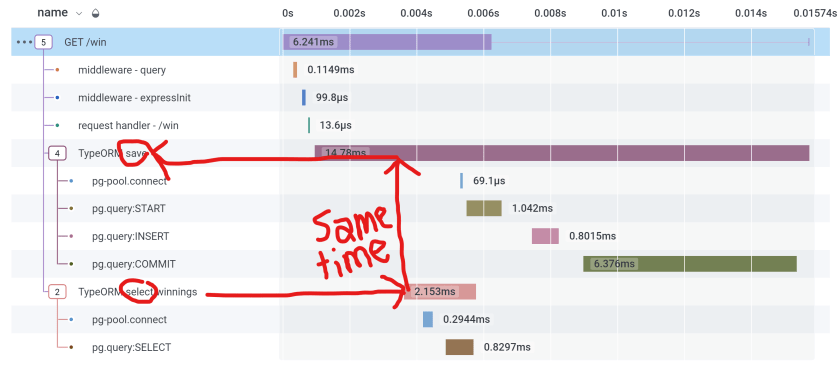The image size is (840, 374).
Task: Click the pink pg.query:INSERT timeline bar
Action: point(545,236)
